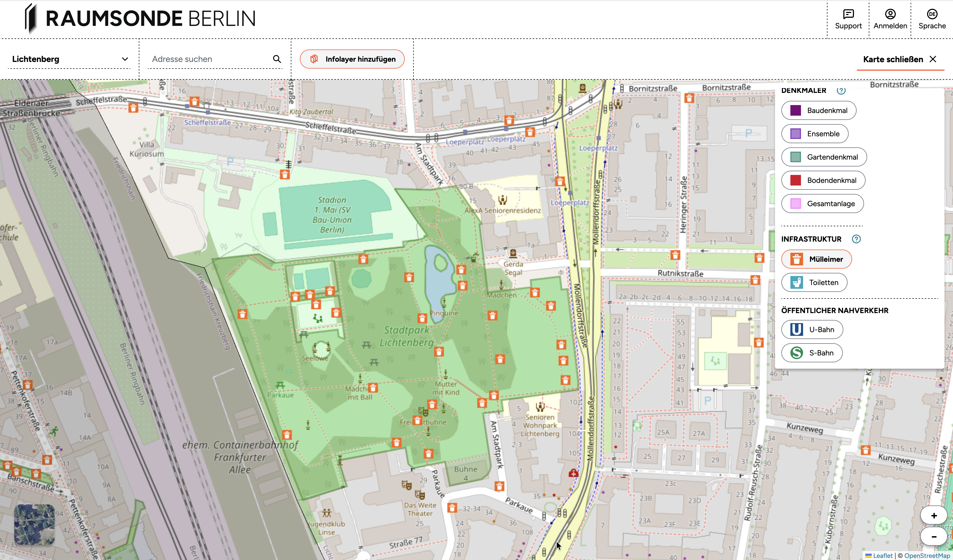Click the Infolayer hinzufügen button
953x560 pixels.
click(352, 59)
